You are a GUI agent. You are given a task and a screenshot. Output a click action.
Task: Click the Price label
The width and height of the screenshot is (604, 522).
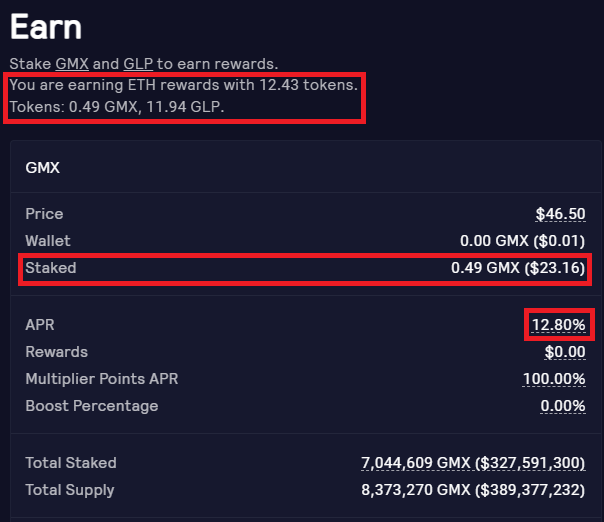pos(44,214)
